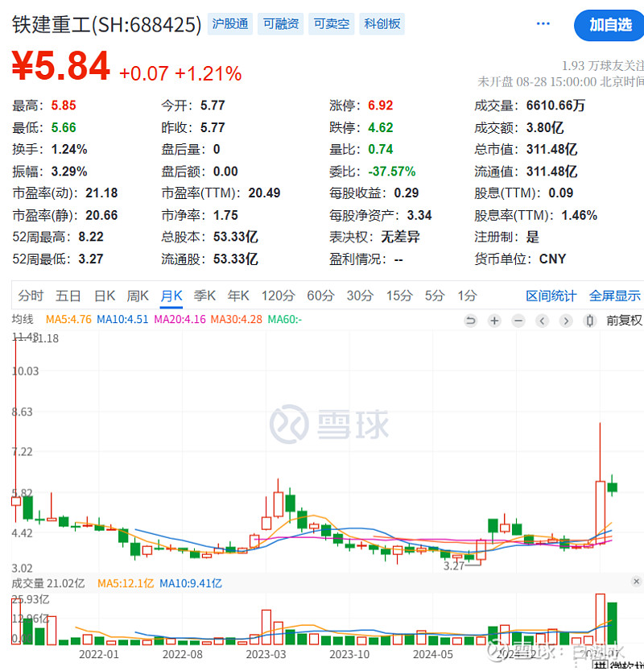Shift chart left with the left chevron
The image size is (644, 671).
click(x=543, y=321)
